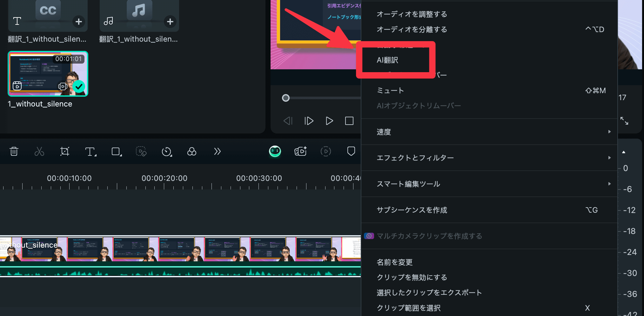
Task: Open the text tool in timeline toolbar
Action: pos(90,152)
